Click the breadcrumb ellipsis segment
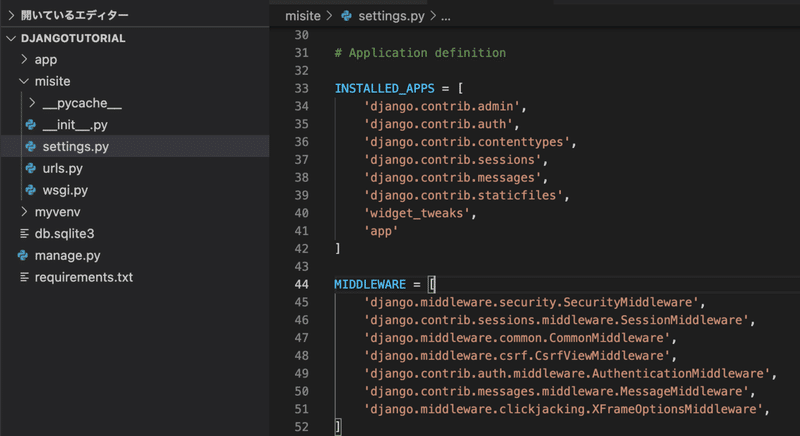800x436 pixels. click(446, 16)
